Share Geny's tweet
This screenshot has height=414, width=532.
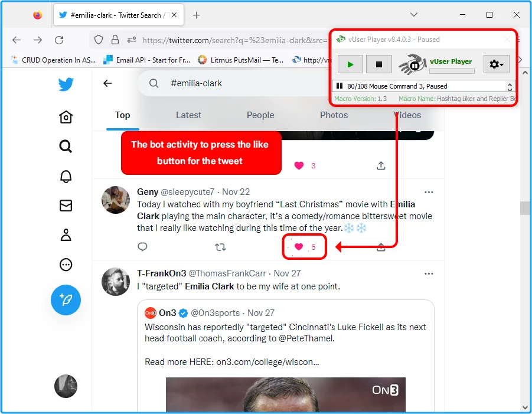[x=381, y=247]
